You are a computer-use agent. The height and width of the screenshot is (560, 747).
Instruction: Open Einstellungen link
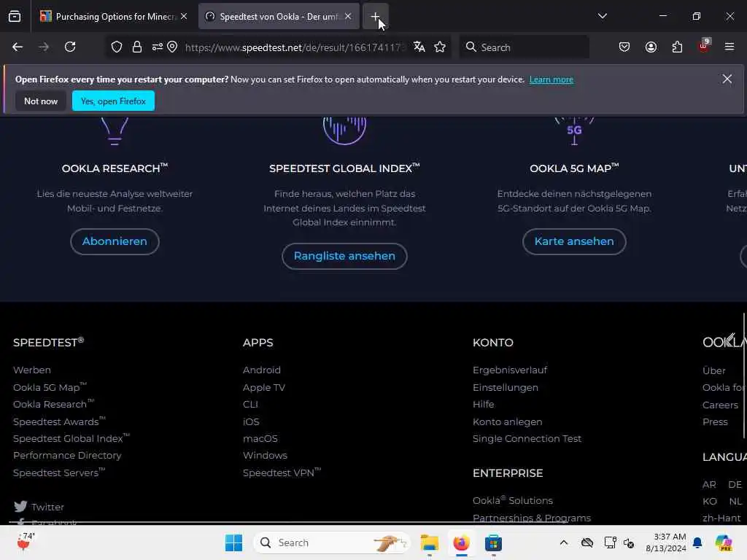[x=506, y=388]
